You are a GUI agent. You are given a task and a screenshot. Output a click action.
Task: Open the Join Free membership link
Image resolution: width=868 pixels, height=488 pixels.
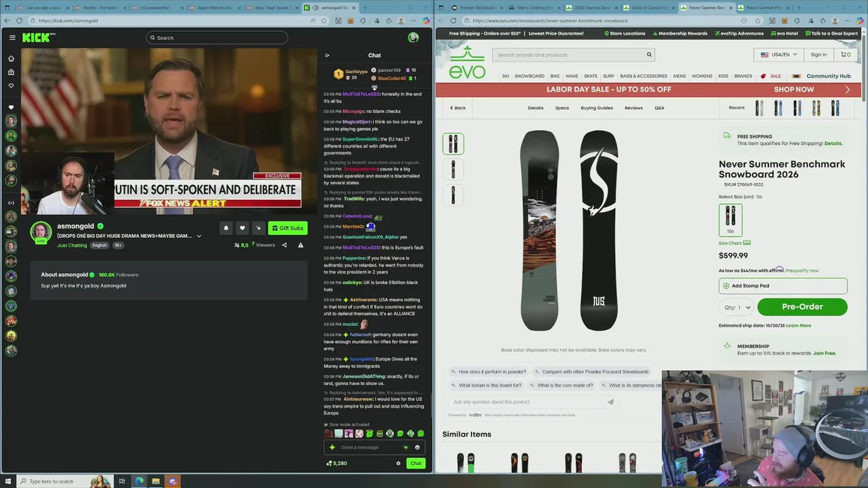pyautogui.click(x=825, y=353)
